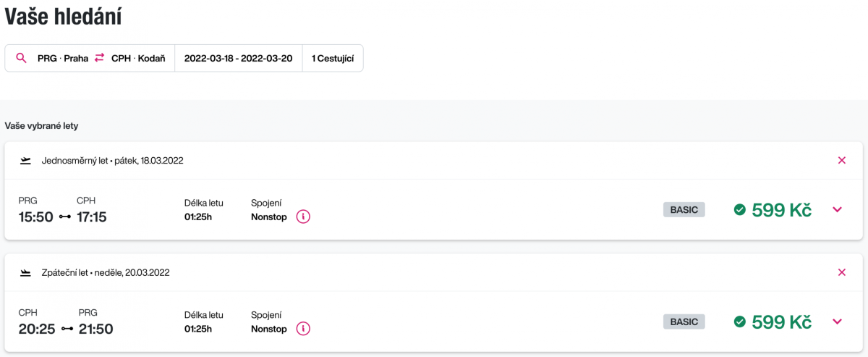Viewport: 868px width, 357px height.
Task: Click the magnifier search icon
Action: [x=21, y=59]
